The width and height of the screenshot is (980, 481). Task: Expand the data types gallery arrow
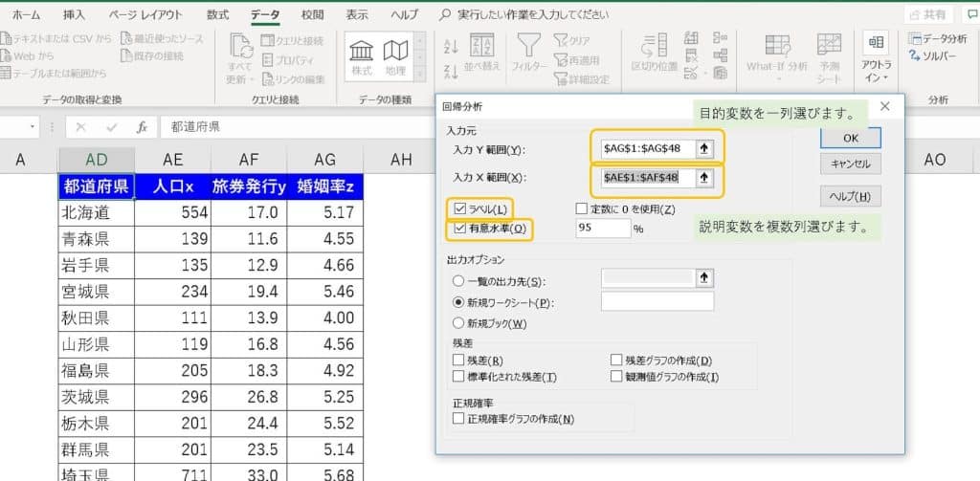click(x=420, y=74)
